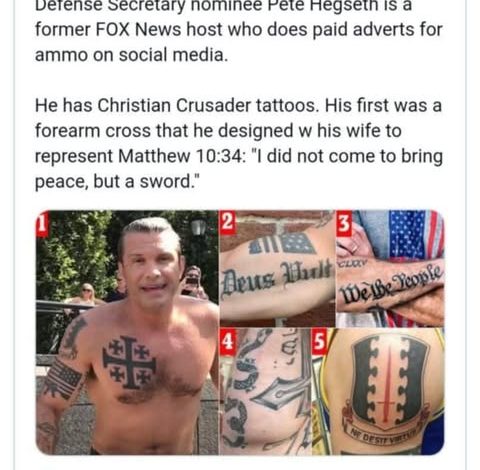This screenshot has width=480, height=470.
Task: Click the flag tattoo above "Deus Vult"
Action: click(283, 243)
